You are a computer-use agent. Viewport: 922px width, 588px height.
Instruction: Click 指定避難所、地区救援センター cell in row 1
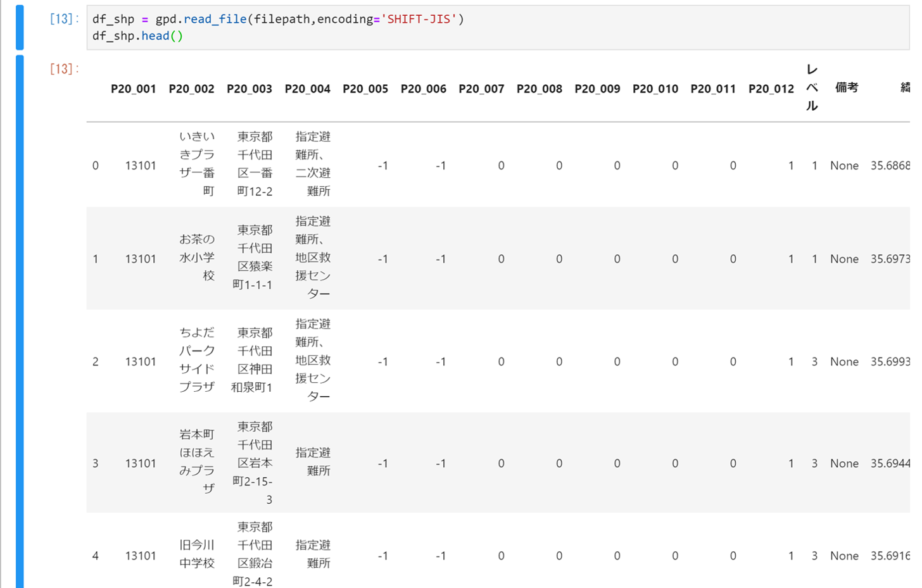[x=313, y=258]
